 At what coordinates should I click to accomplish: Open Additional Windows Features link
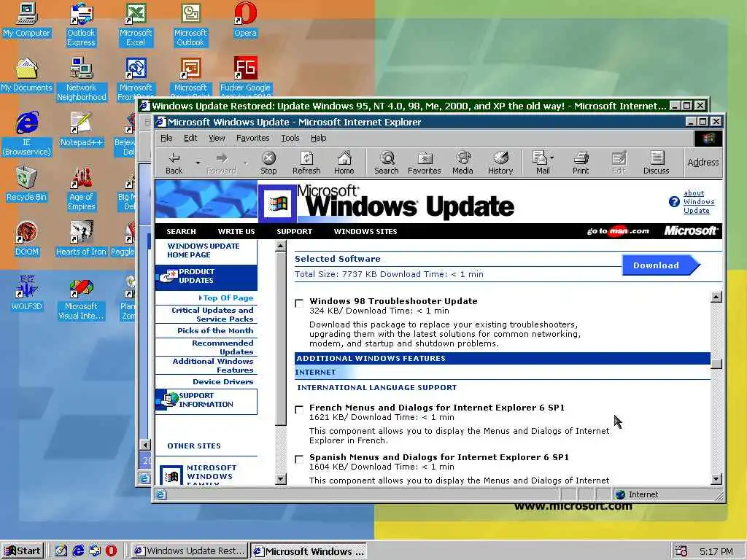click(213, 365)
